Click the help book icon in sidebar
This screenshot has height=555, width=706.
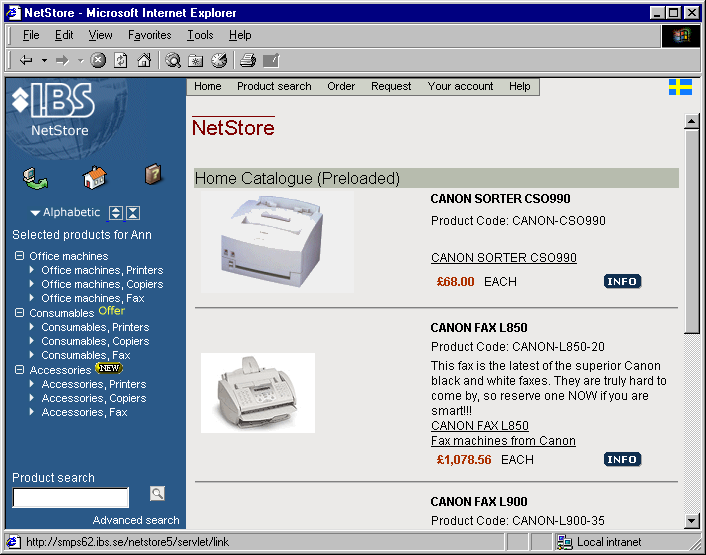click(x=152, y=175)
